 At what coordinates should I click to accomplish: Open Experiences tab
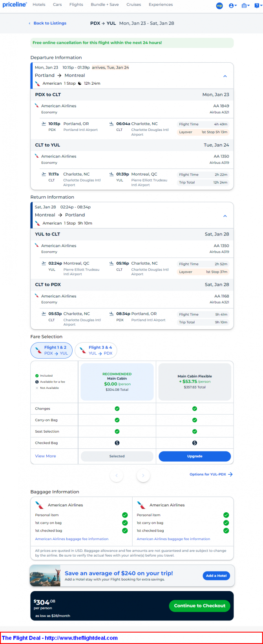click(x=161, y=5)
